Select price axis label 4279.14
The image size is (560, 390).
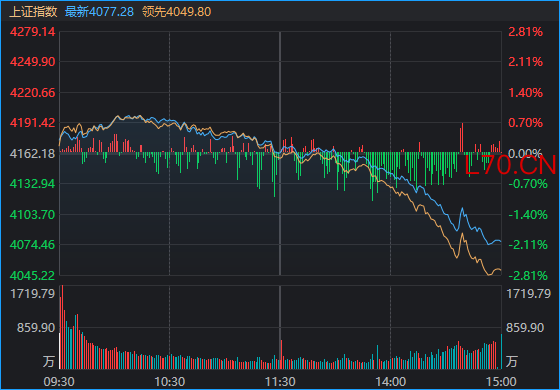point(32,32)
